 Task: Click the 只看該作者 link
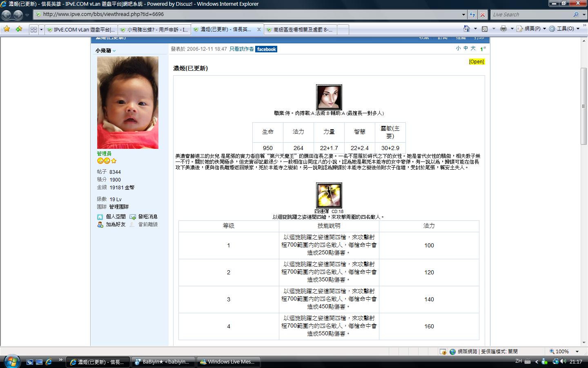point(241,49)
